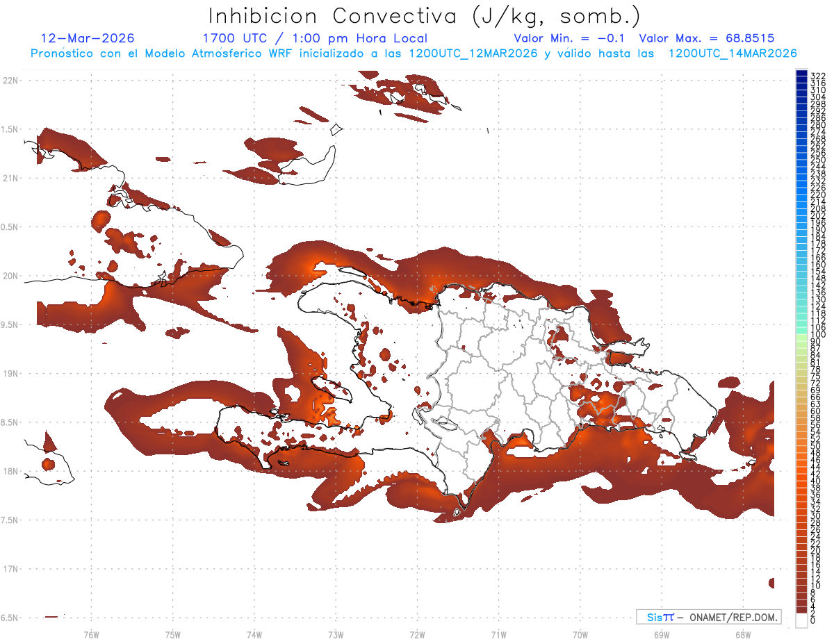
Task: Click the "69W" longitude axis label
Action: pos(661,634)
